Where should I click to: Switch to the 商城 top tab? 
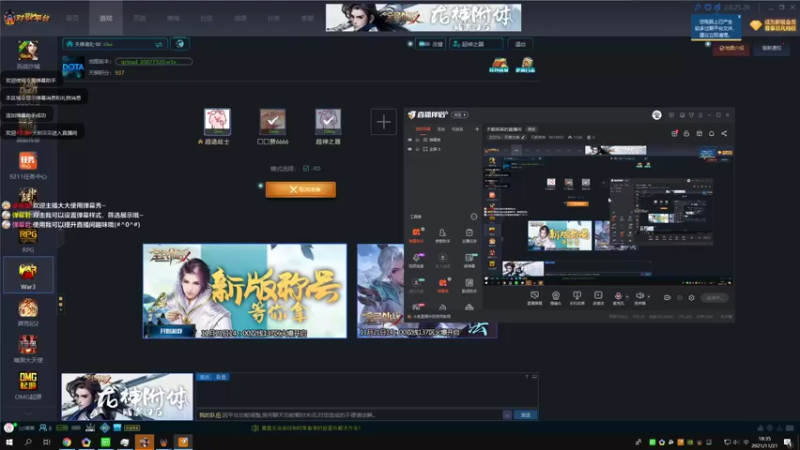coord(173,18)
